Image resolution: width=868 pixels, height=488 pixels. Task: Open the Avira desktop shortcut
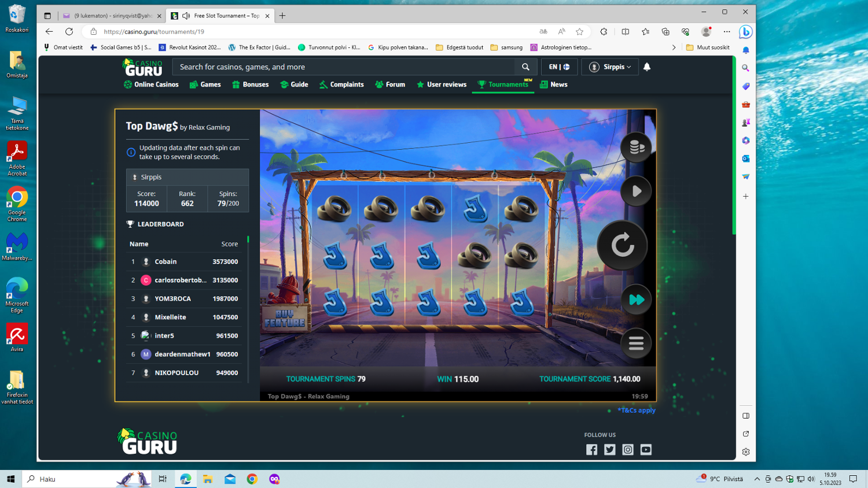tap(17, 337)
